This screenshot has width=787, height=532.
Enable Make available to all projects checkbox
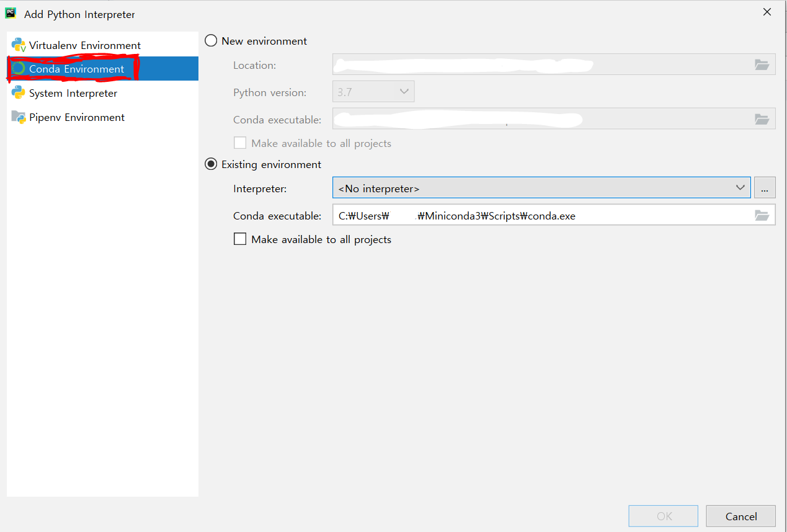240,239
